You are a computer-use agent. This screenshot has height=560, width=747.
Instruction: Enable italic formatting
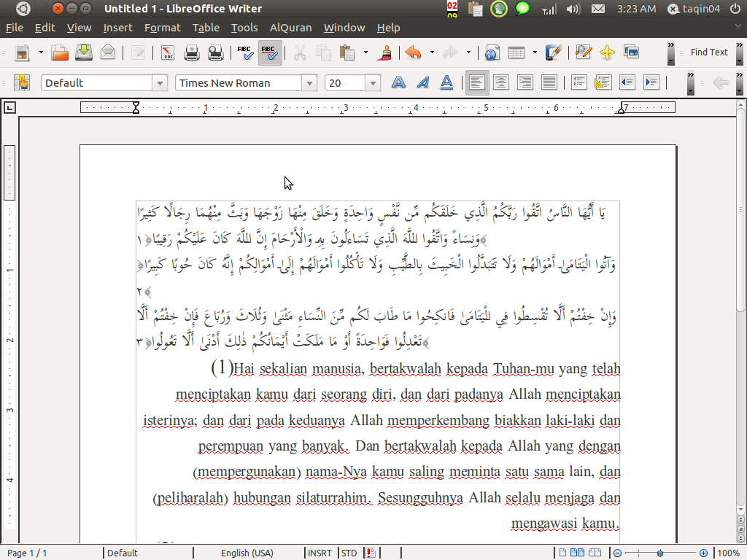[422, 82]
